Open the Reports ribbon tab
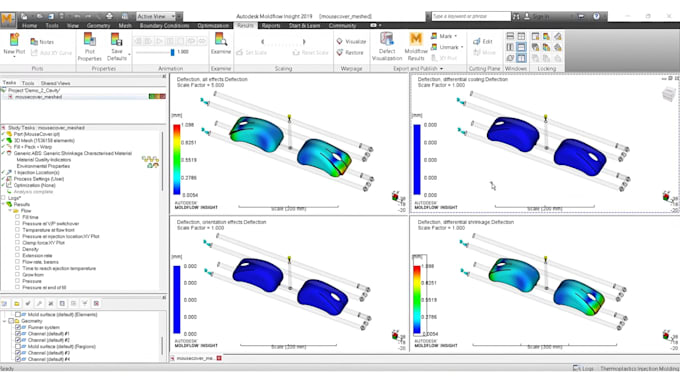The image size is (680, 383). [x=271, y=26]
